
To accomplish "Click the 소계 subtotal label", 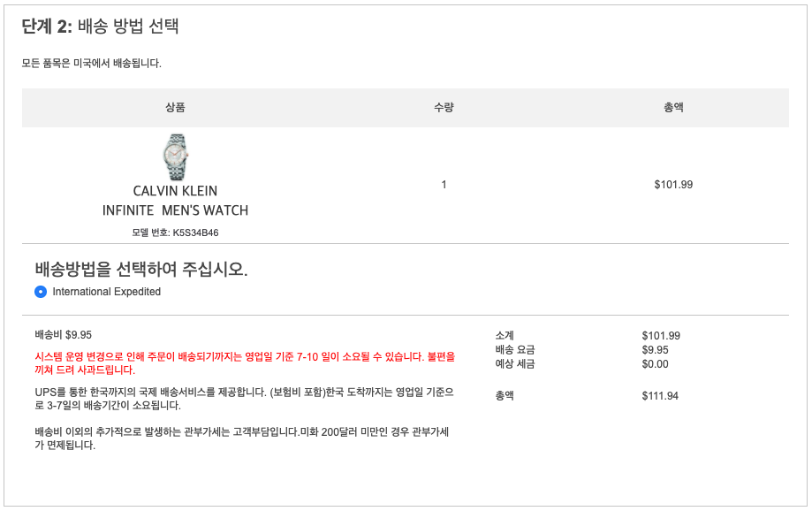I will 505,336.
